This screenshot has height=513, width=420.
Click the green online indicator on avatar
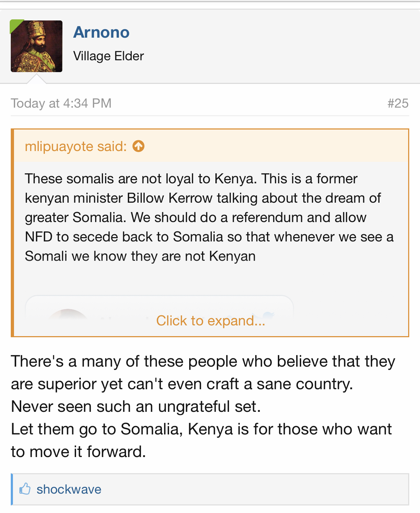tap(15, 25)
